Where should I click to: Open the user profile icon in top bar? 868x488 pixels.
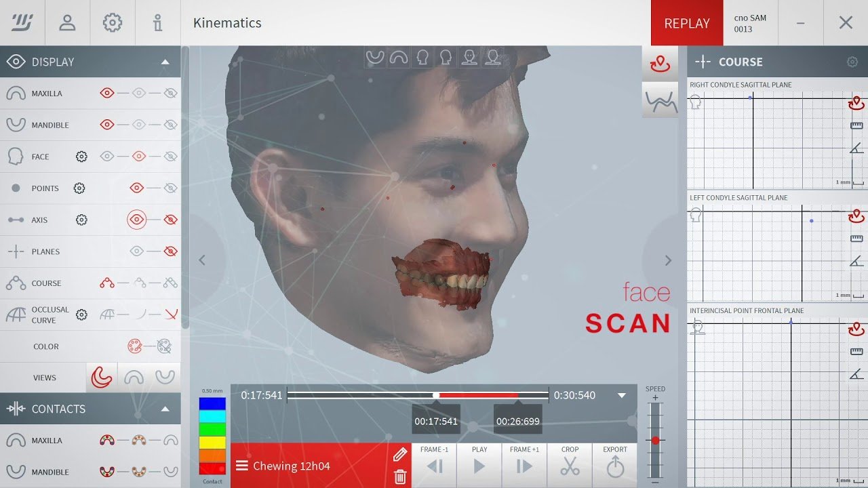click(x=67, y=23)
